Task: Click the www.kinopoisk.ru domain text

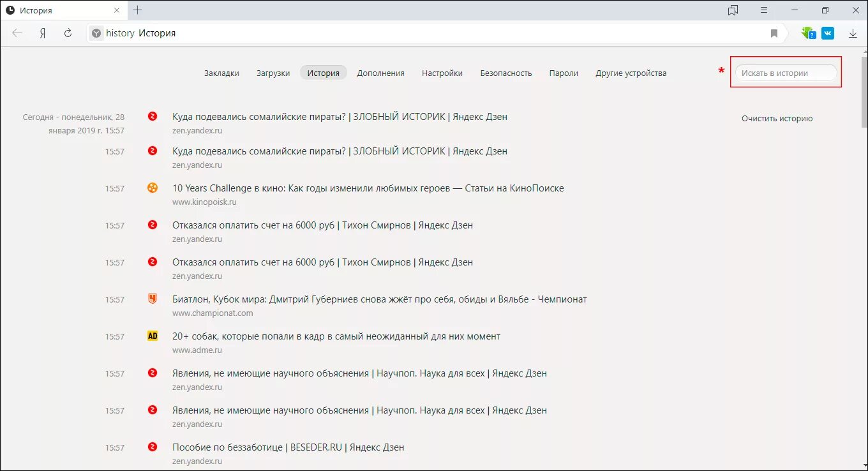Action: (x=204, y=202)
